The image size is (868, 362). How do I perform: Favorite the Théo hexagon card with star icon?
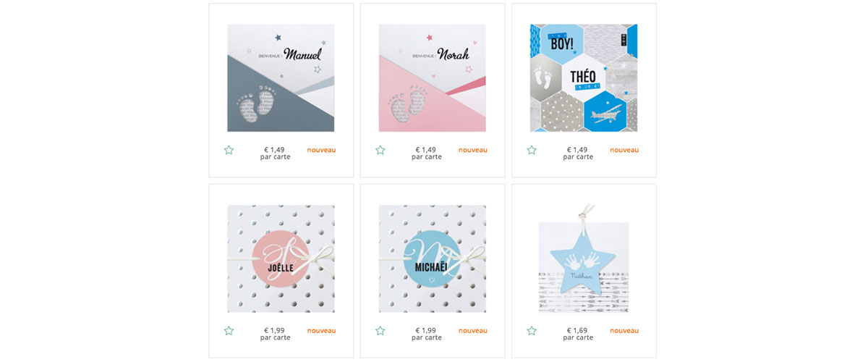click(x=532, y=150)
